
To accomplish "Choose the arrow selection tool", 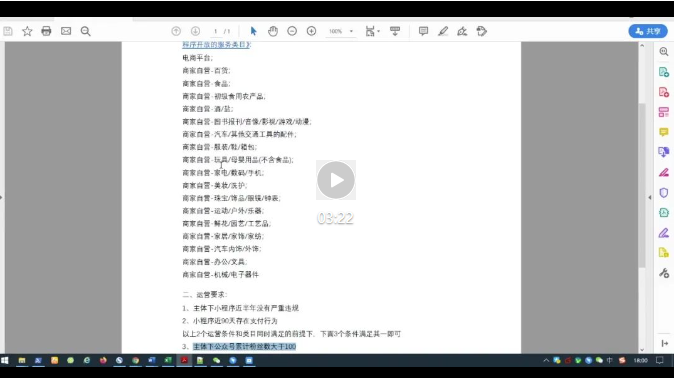I will [x=253, y=31].
